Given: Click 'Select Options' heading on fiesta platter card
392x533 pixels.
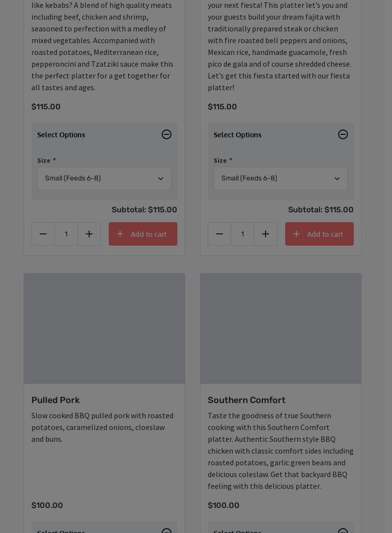Looking at the screenshot, I should tap(238, 135).
